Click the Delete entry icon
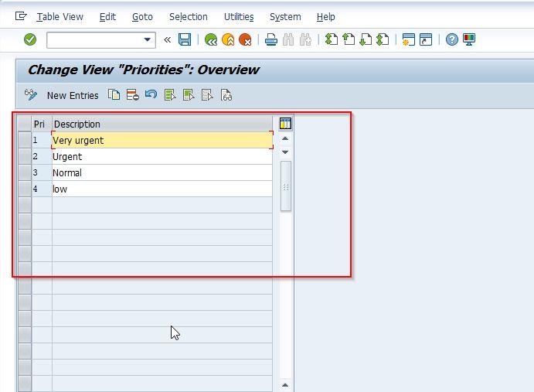The height and width of the screenshot is (392, 534). pos(132,95)
